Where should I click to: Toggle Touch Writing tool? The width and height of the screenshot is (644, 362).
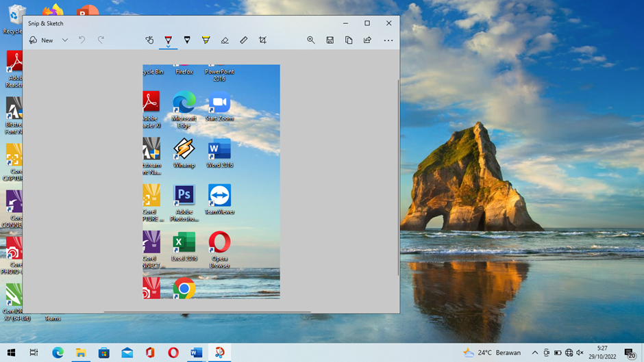point(149,40)
